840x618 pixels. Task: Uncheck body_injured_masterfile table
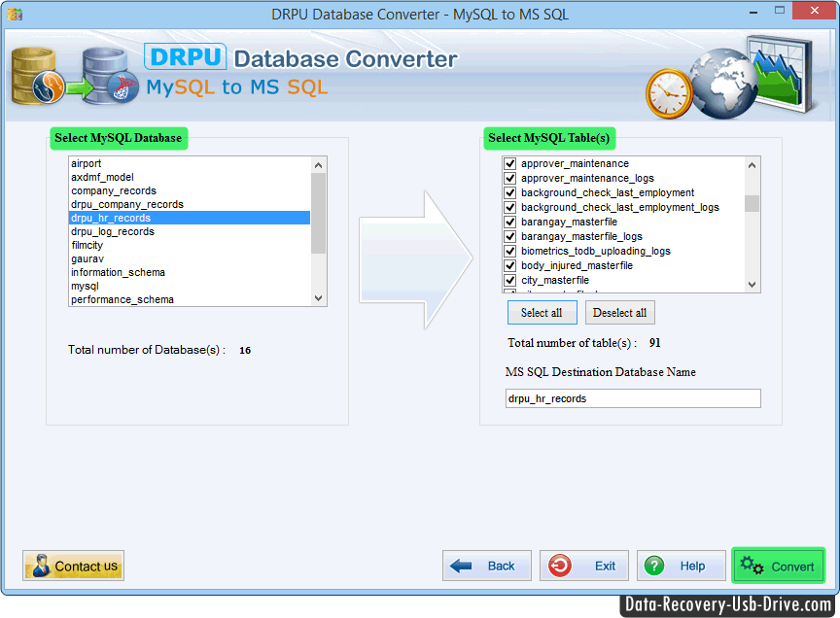tap(510, 265)
